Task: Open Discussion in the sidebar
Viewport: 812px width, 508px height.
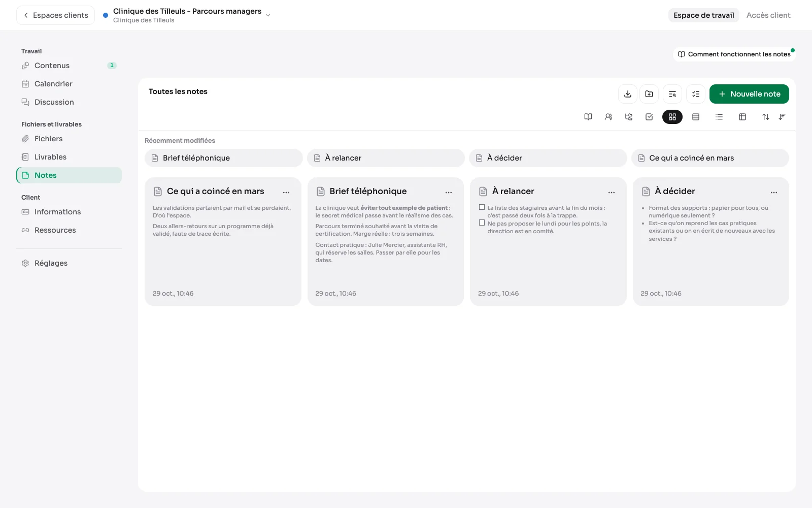Action: pyautogui.click(x=69, y=102)
